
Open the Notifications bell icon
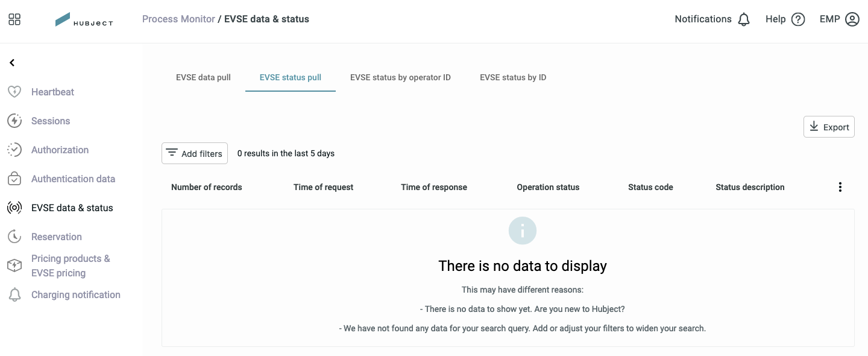pyautogui.click(x=744, y=19)
